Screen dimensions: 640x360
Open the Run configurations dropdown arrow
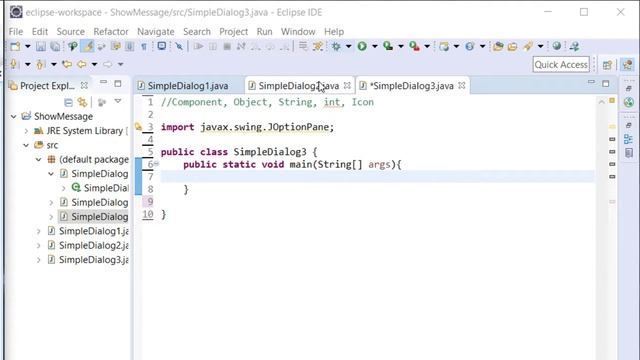(375, 46)
